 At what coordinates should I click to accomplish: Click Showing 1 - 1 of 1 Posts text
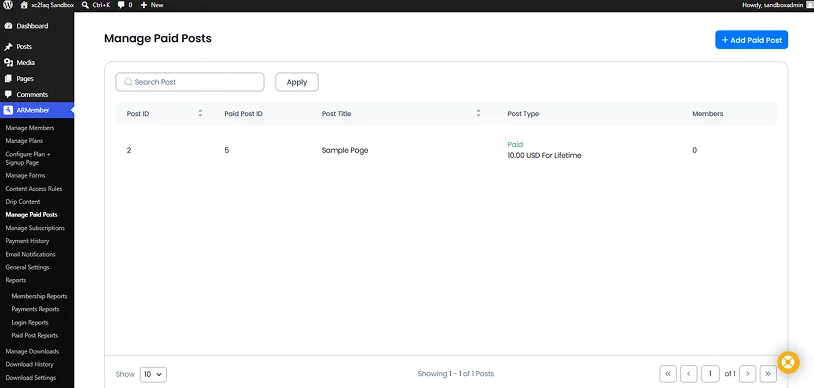point(456,373)
